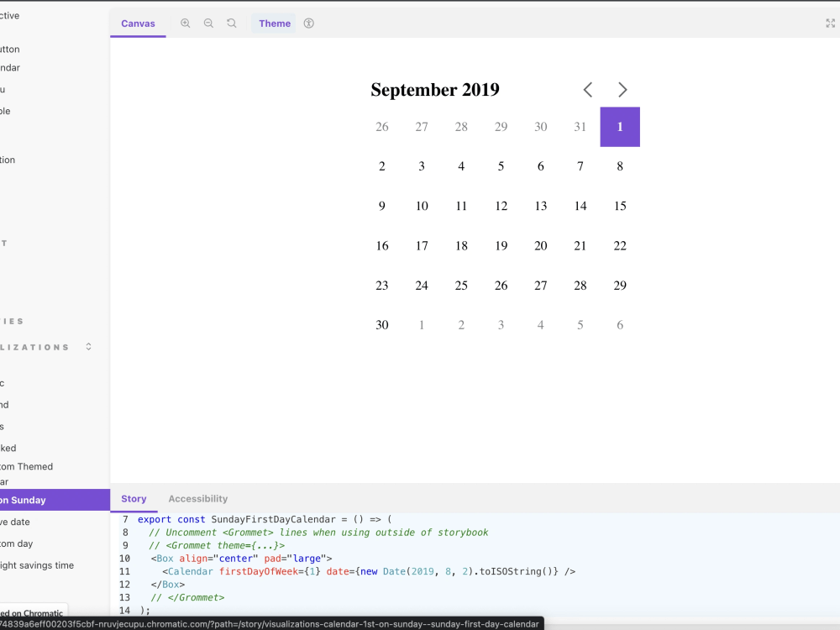Open the selected 'on Sunday' story item
The image size is (840, 630).
coord(55,500)
